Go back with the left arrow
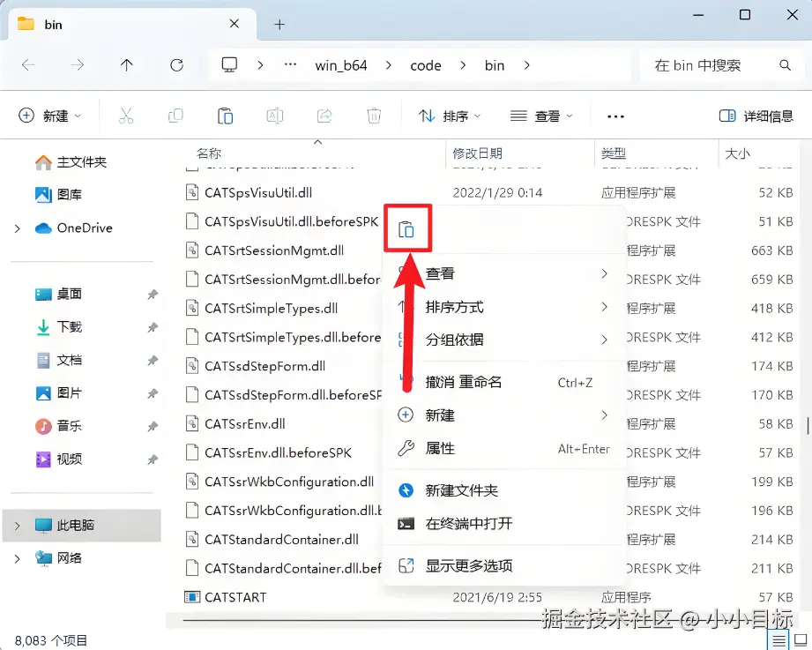The width and height of the screenshot is (812, 650). [x=28, y=65]
